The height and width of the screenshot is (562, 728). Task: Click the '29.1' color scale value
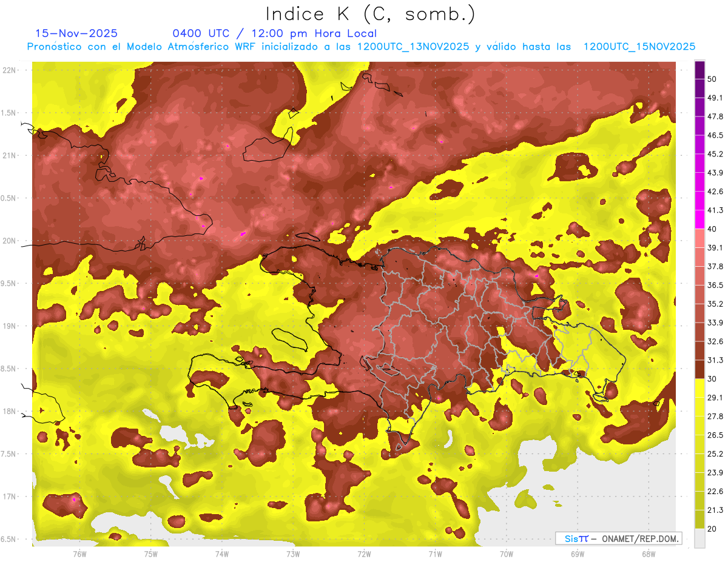[715, 398]
